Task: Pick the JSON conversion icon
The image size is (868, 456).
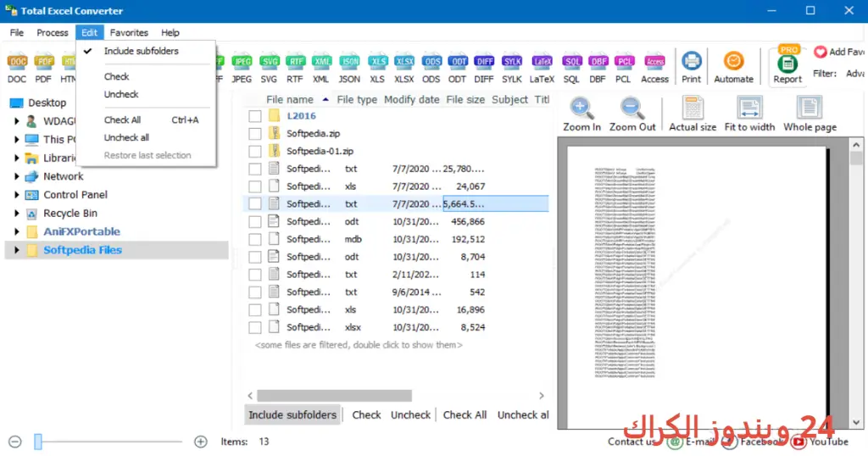Action: click(349, 68)
